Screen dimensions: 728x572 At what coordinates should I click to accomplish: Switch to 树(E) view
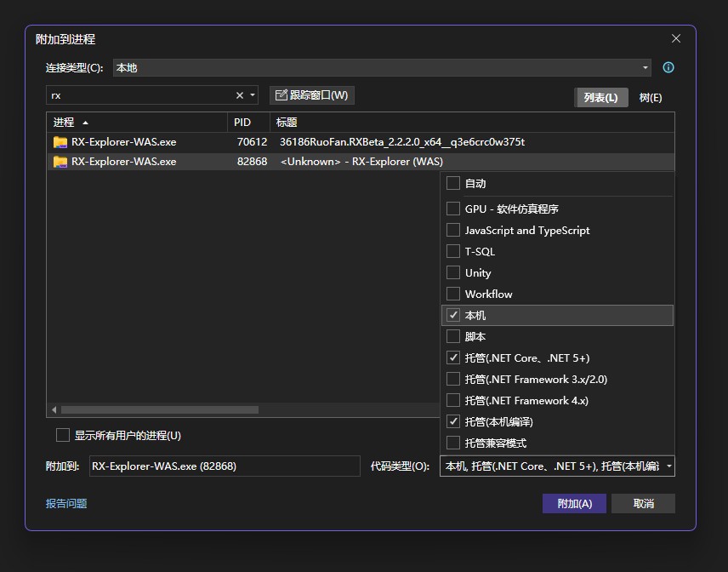(651, 98)
